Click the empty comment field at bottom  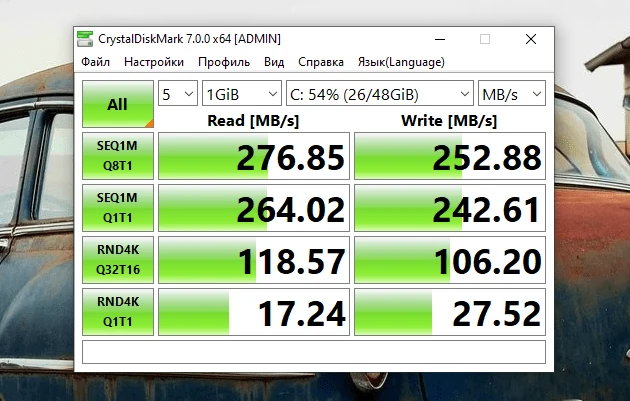point(314,352)
